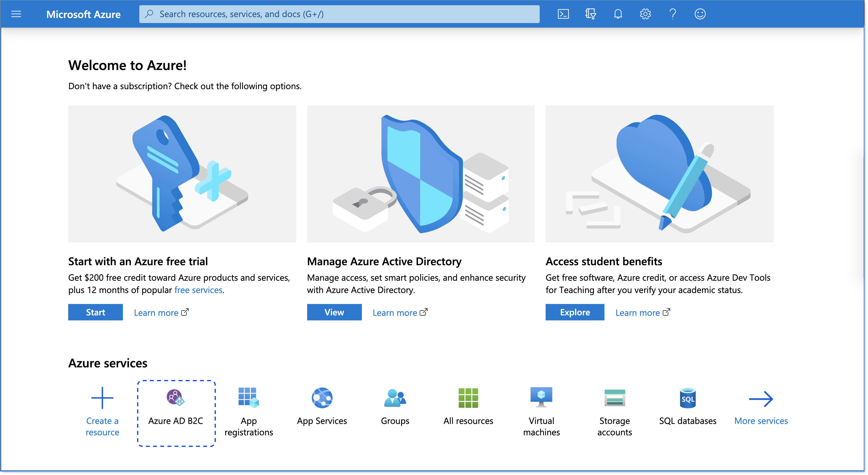Click the Welcome to Azure! heading

pyautogui.click(x=127, y=65)
